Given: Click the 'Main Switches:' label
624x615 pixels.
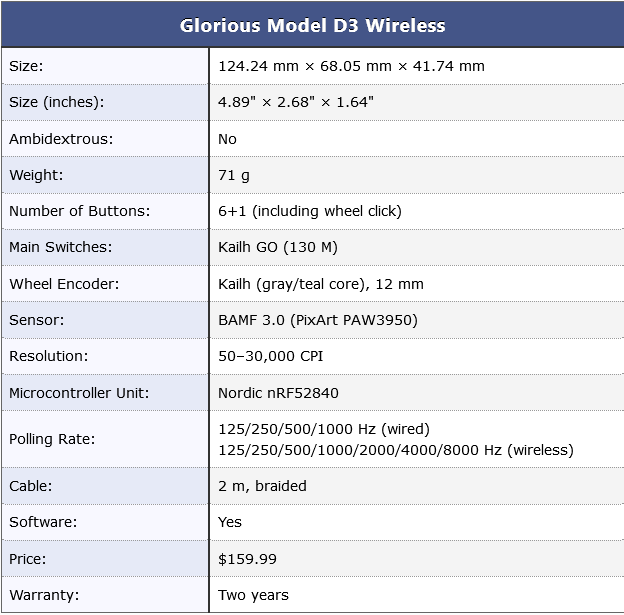Looking at the screenshot, I should click(x=61, y=247).
